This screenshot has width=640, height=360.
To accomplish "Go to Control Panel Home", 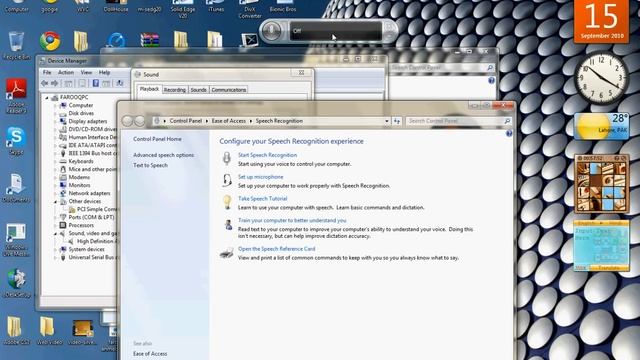I will (x=157, y=139).
